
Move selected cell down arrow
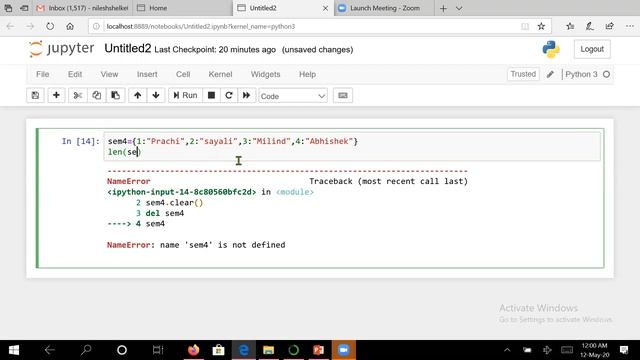[156, 96]
